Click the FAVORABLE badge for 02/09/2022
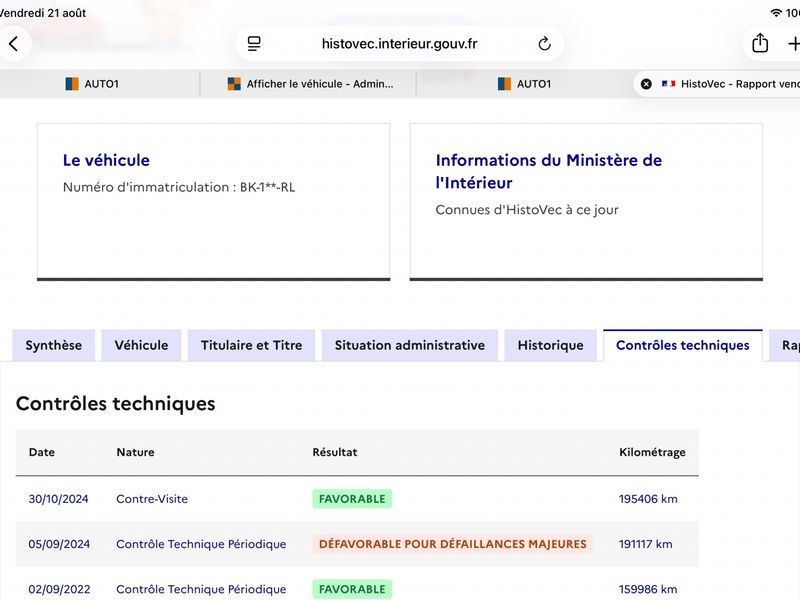The width and height of the screenshot is (800, 600). point(352,589)
